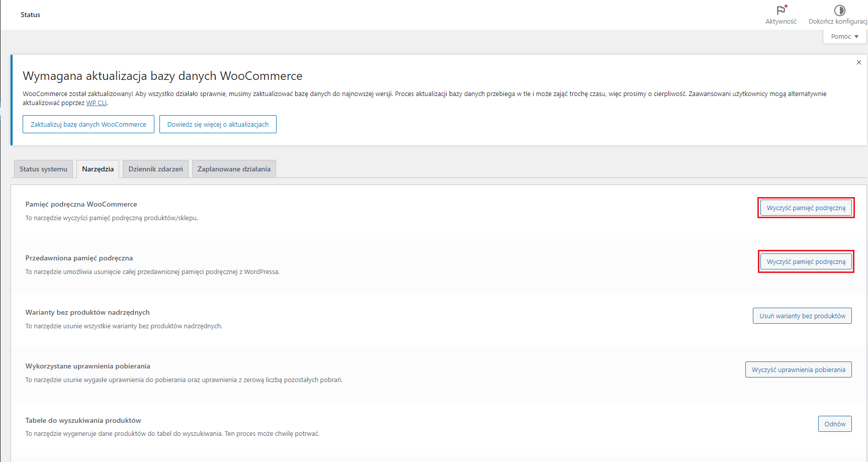Screen dimensions: 868x462
Task: Dismiss the database update notice
Action: (858, 62)
